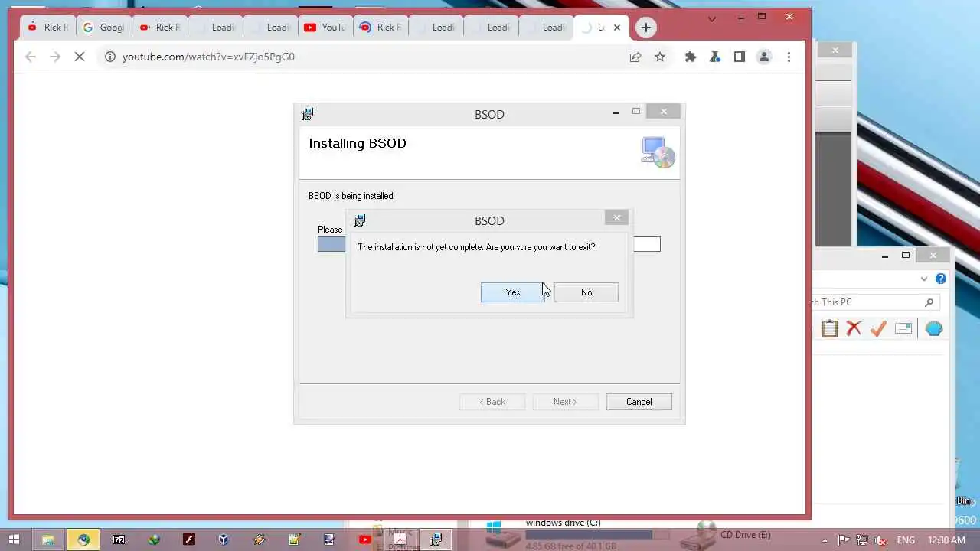The width and height of the screenshot is (980, 551).
Task: Switch to the YouTu tab
Action: tap(325, 28)
